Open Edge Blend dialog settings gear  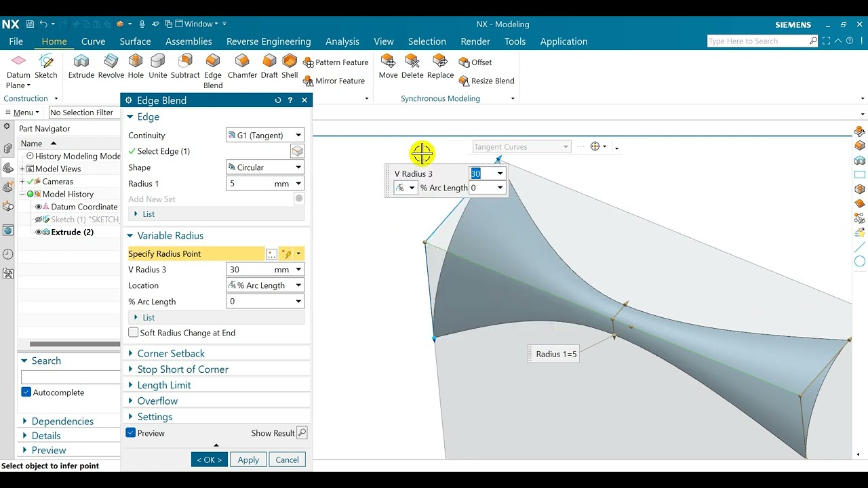(x=129, y=100)
